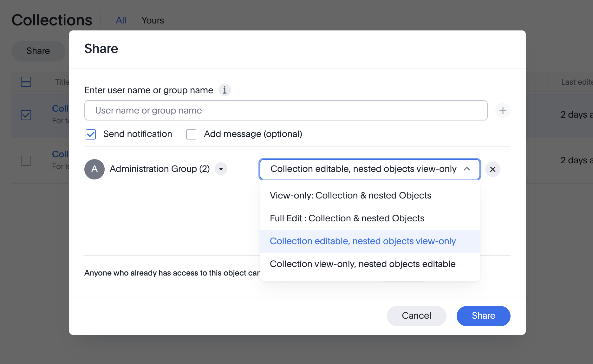
Task: Collapse the permission dropdown using the chevron
Action: pos(467,169)
